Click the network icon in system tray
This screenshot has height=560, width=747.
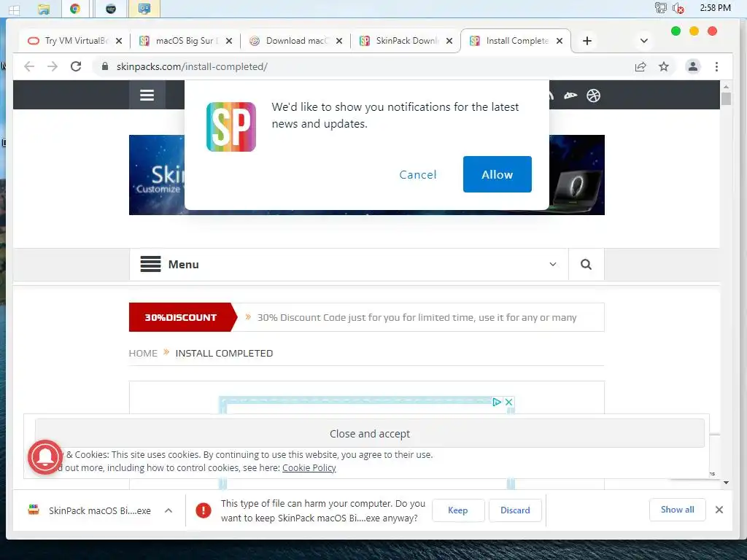(x=660, y=7)
